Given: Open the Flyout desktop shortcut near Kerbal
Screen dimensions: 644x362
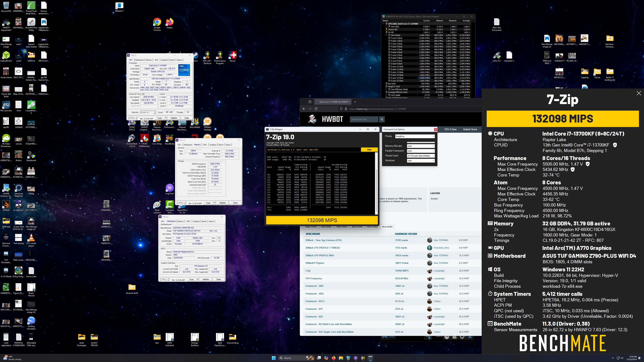Looking at the screenshot, I should point(232,57).
